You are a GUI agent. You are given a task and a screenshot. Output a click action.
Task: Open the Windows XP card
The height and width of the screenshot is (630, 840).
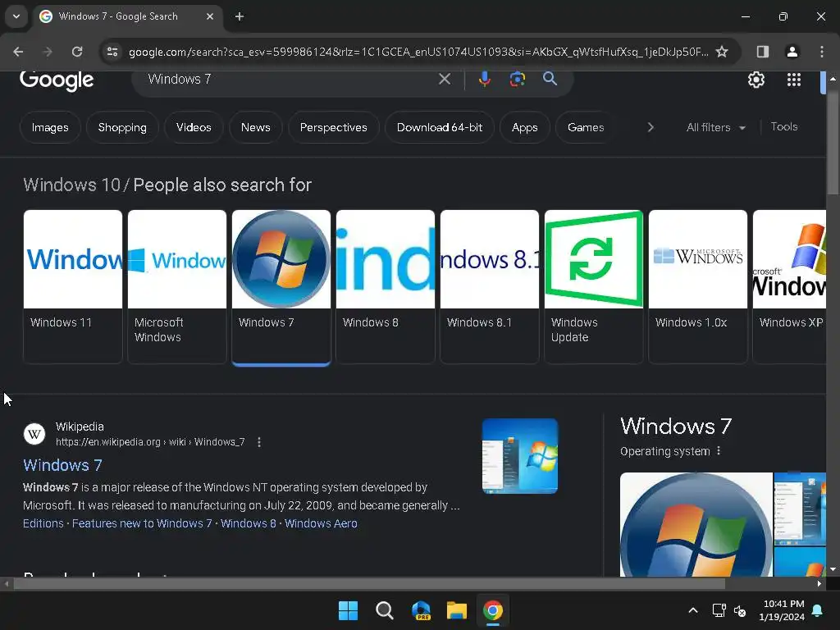coord(790,286)
